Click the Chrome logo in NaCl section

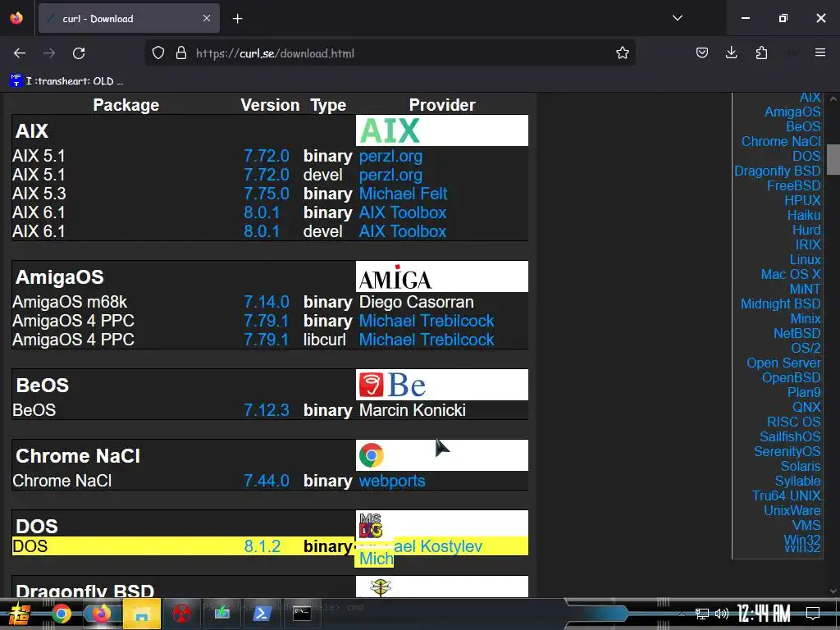[x=372, y=455]
